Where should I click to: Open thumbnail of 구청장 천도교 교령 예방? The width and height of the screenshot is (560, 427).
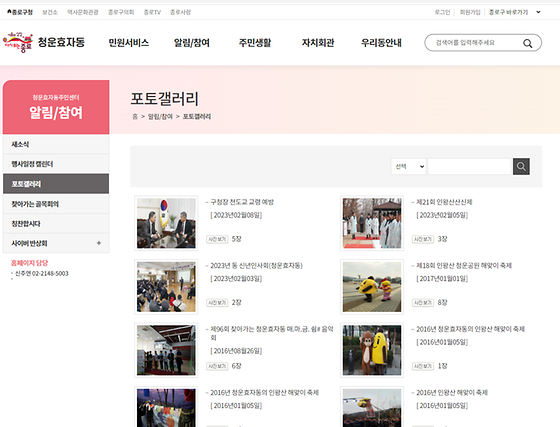click(166, 223)
